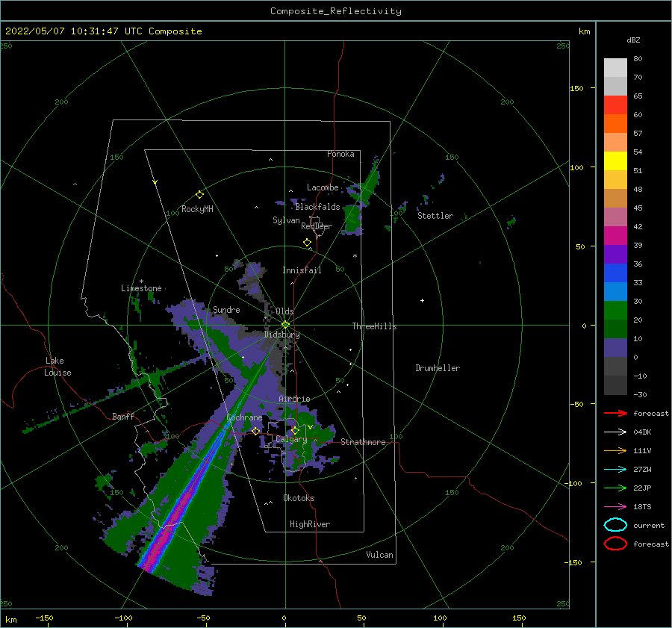Click the yellow diamond marker near Cochrane
This screenshot has width=672, height=628.
(x=256, y=431)
